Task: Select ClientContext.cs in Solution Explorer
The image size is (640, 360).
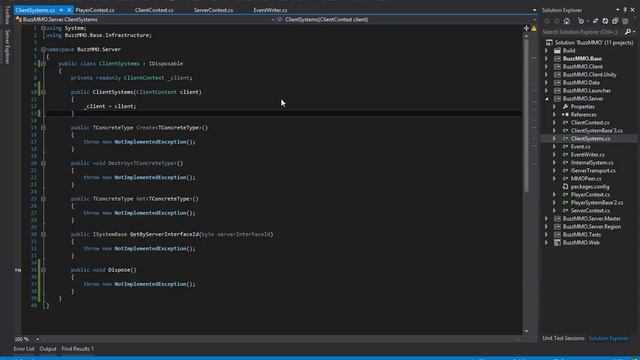Action: coord(590,122)
